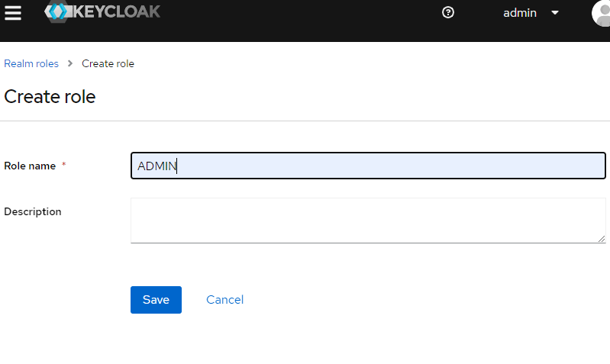Image resolution: width=610 pixels, height=364 pixels.
Task: Click the Description label
Action: (33, 211)
